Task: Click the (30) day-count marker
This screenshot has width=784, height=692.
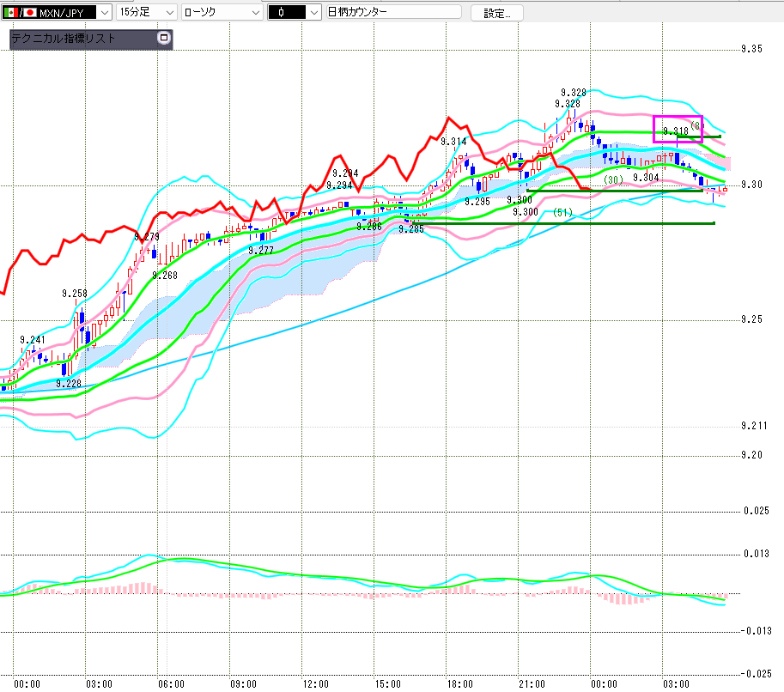Action: (613, 179)
